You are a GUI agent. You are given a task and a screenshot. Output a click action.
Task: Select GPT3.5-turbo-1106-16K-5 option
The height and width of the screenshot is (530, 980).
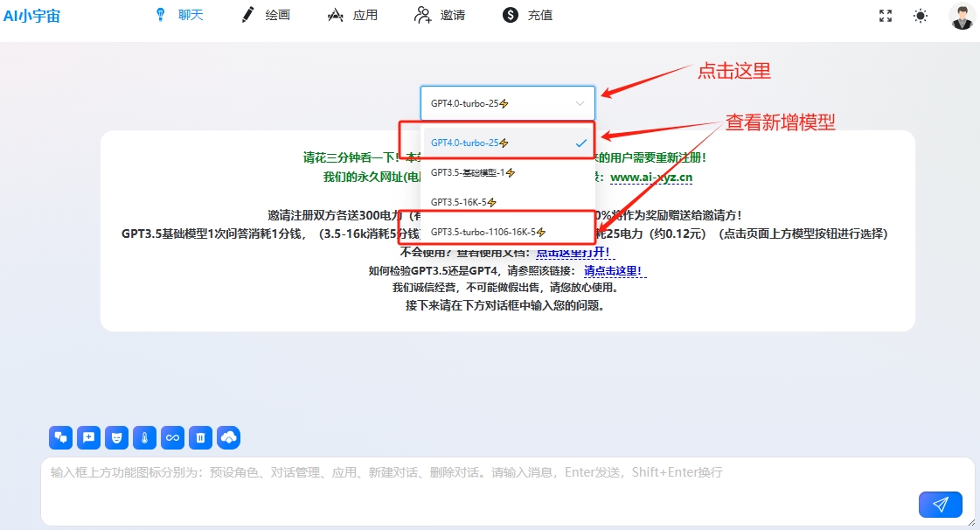click(508, 232)
